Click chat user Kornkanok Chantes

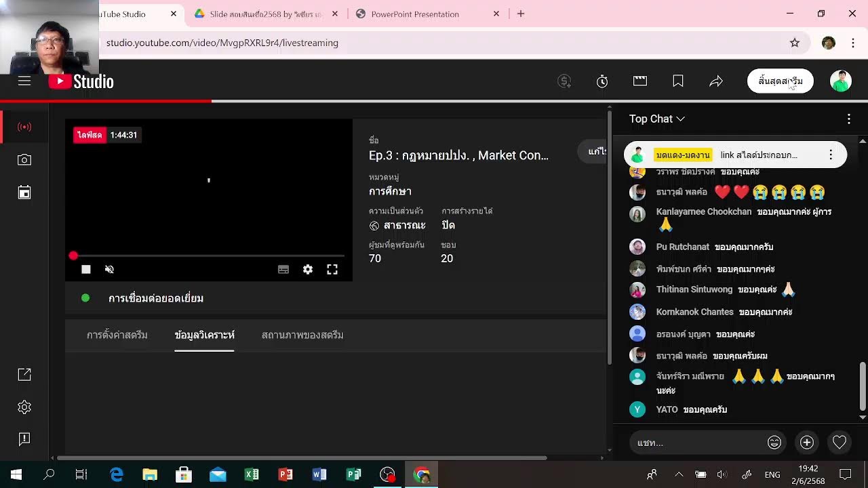694,312
